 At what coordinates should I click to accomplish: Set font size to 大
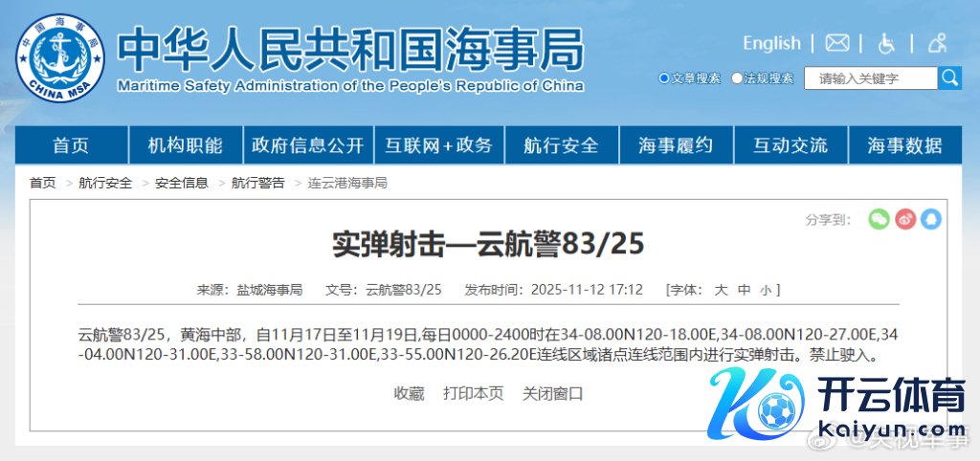(x=721, y=290)
